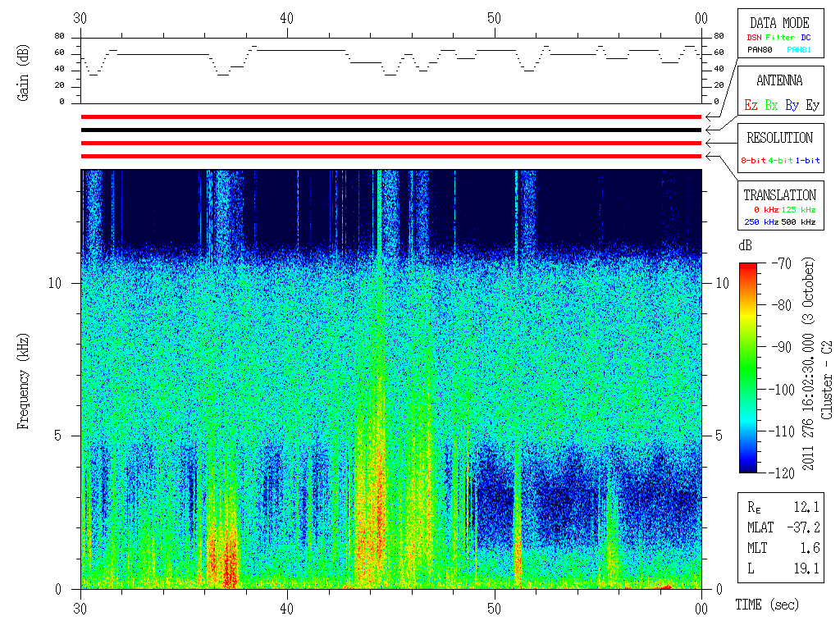Click the -70 value on the dB scale

tap(782, 263)
